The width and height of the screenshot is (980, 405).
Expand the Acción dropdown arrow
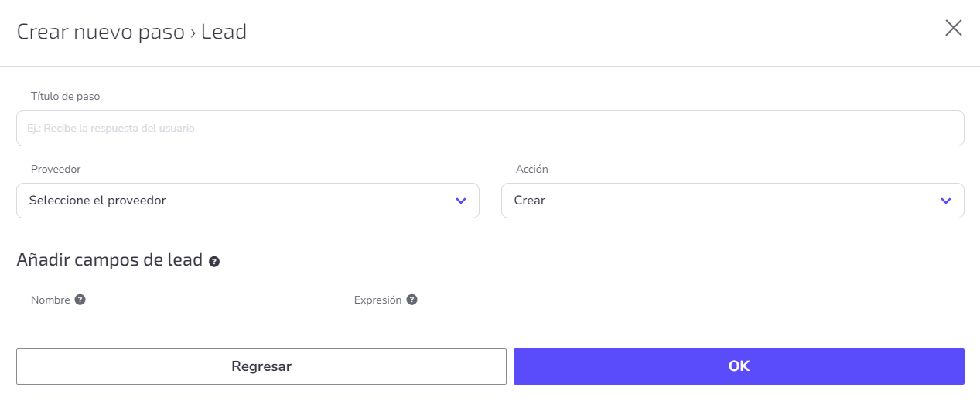click(x=945, y=201)
